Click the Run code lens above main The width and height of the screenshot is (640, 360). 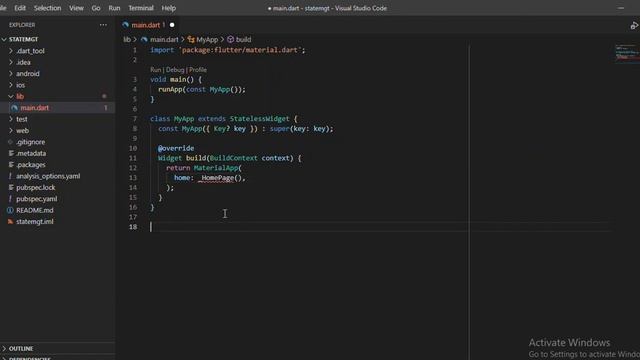pos(156,70)
